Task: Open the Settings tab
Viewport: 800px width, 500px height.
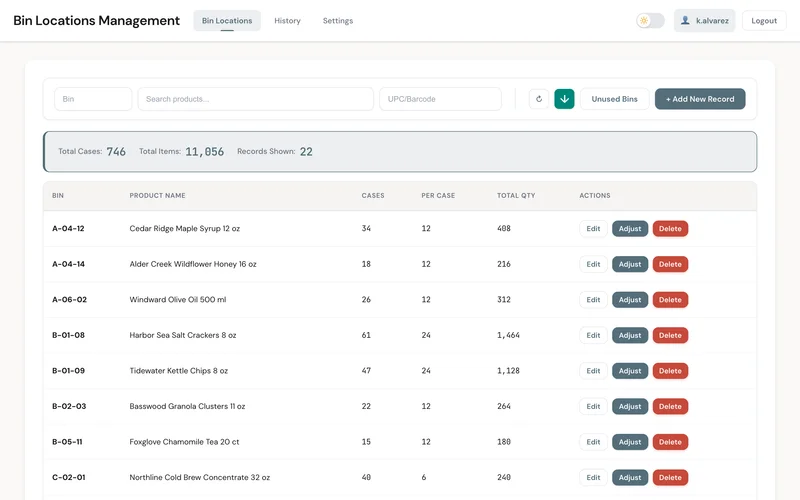Action: 338,21
